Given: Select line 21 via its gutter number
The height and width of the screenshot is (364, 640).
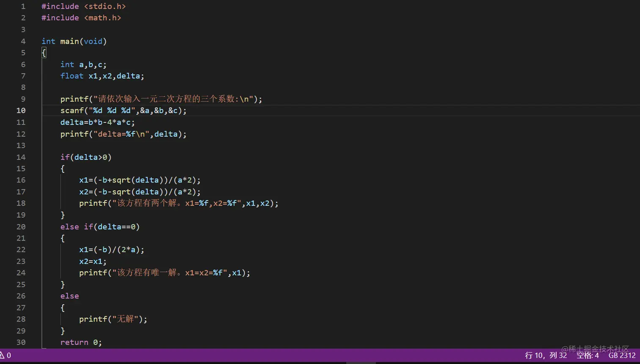Looking at the screenshot, I should [21, 238].
